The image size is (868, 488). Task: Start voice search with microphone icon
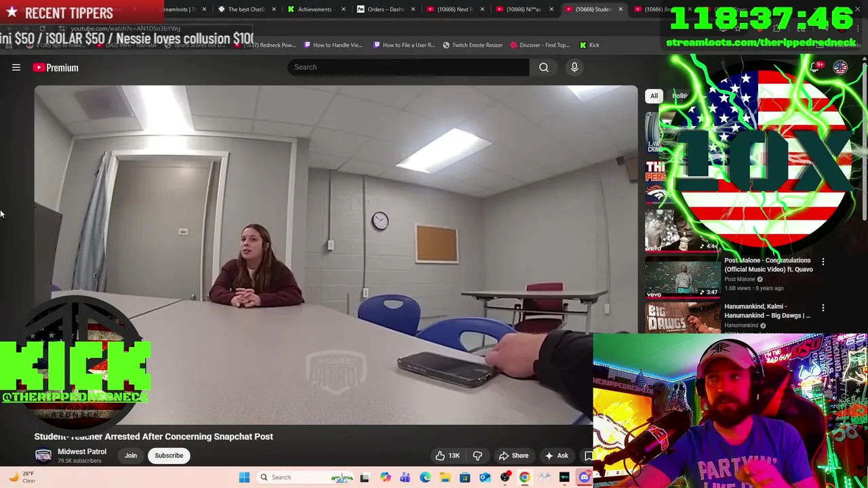574,67
